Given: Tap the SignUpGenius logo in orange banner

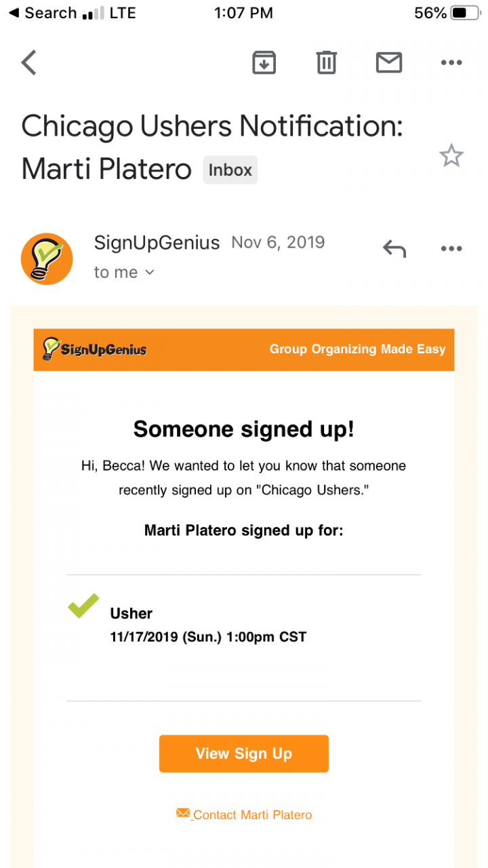Looking at the screenshot, I should click(x=95, y=349).
